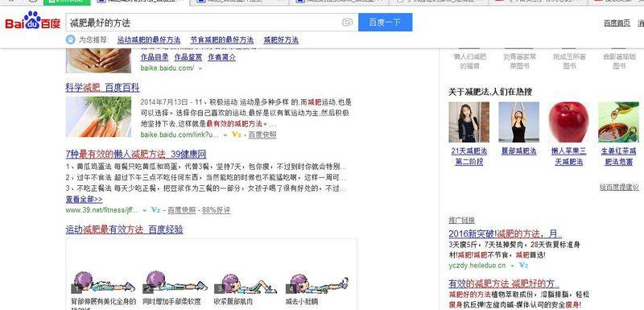Screen dimensions: 644x310
Task: Open result 运动减肥最有效方法_百度经验
Action: (x=125, y=229)
